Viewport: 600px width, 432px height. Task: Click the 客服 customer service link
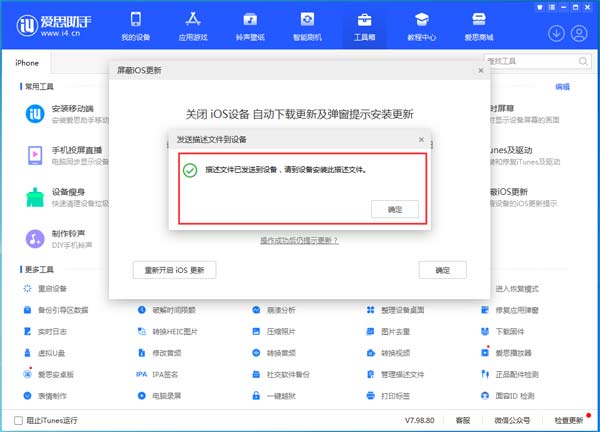(x=463, y=421)
